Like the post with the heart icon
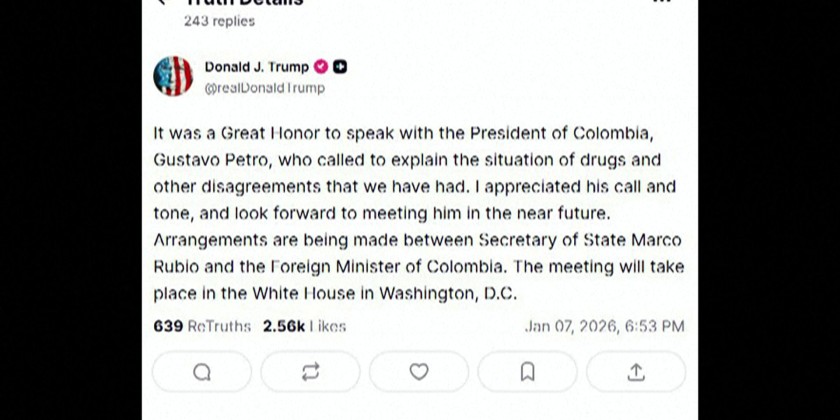This screenshot has height=420, width=840. coord(419,372)
